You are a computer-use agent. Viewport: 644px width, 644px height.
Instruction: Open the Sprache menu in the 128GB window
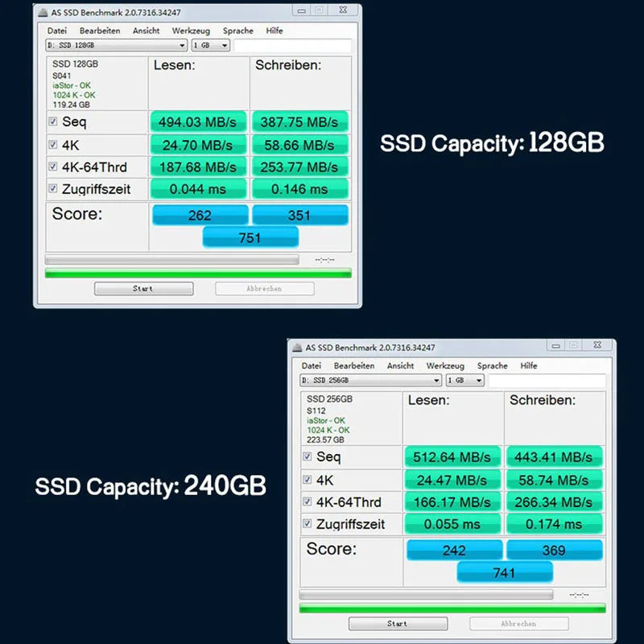point(237,31)
